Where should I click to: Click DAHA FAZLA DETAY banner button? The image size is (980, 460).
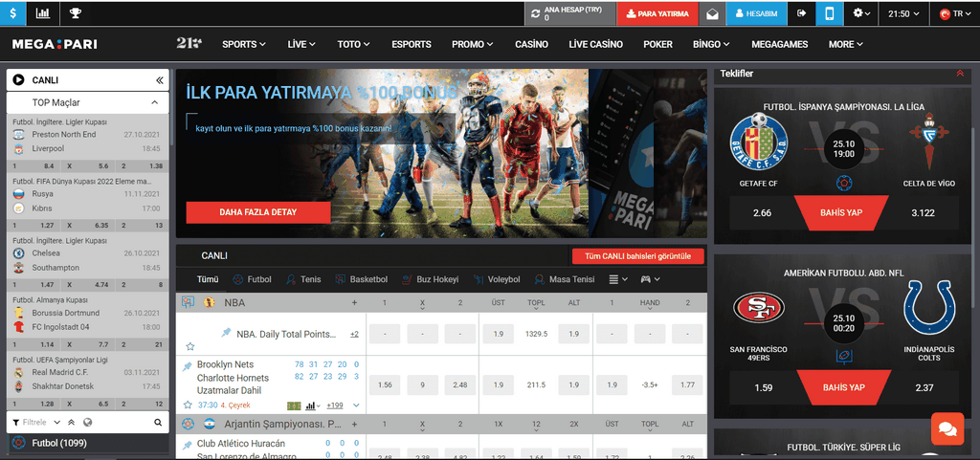pos(258,212)
